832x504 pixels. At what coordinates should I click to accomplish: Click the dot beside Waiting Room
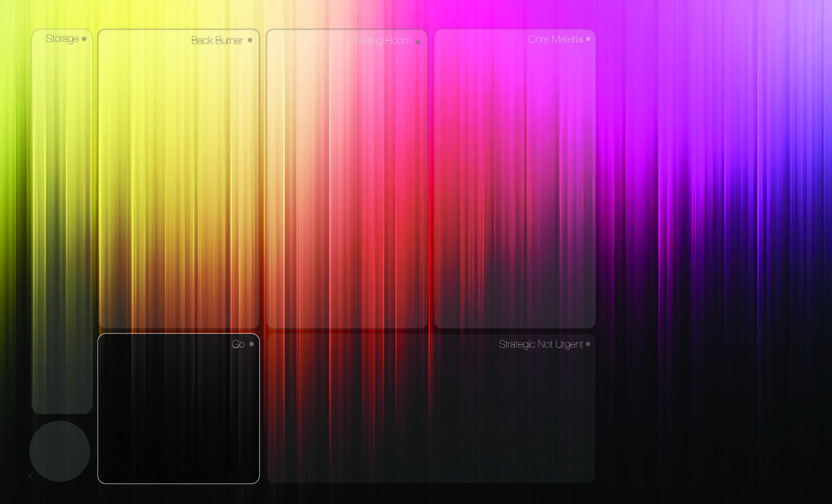point(418,42)
